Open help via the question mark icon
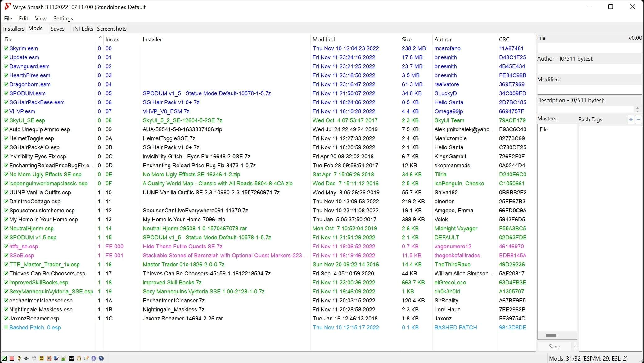This screenshot has height=363, width=644. click(x=101, y=358)
